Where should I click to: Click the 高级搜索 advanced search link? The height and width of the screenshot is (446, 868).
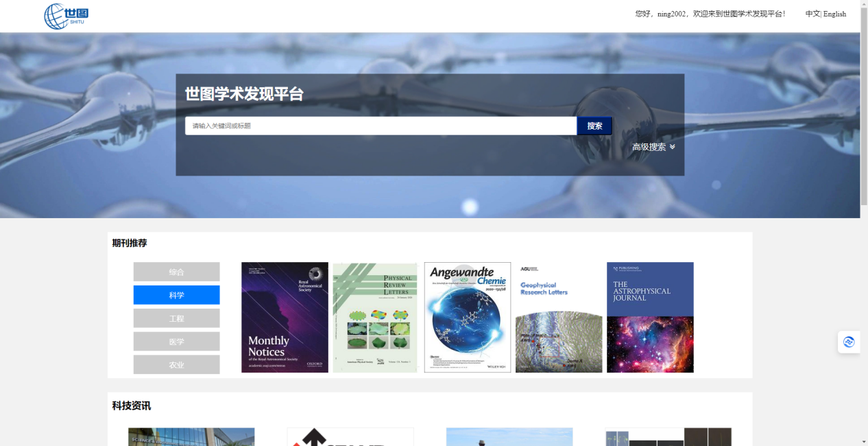point(649,147)
